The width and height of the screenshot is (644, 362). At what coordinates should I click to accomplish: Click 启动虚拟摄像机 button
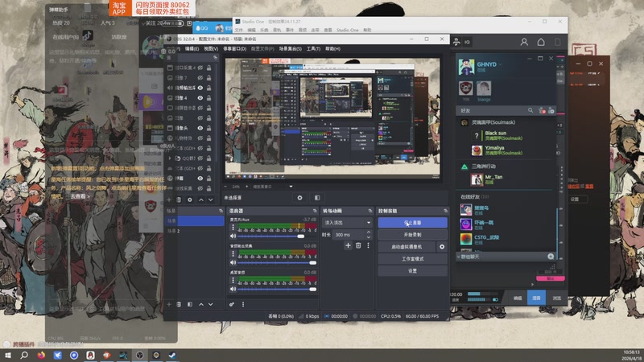pyautogui.click(x=407, y=247)
